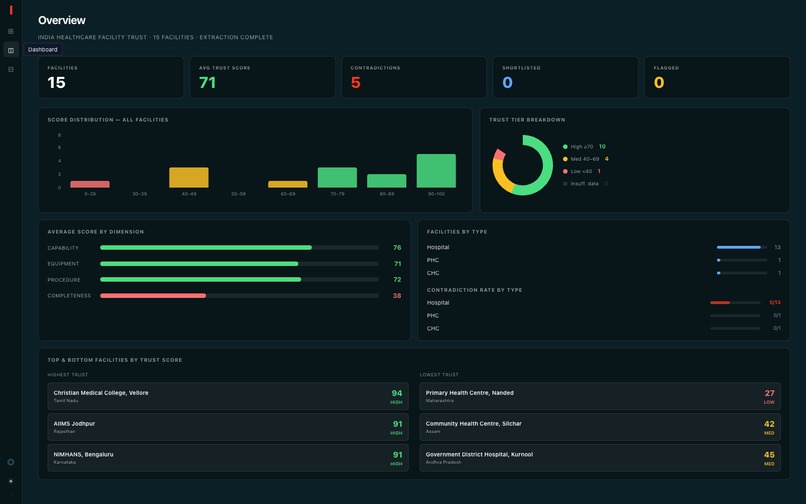Viewport: 806px width, 504px height.
Task: Open Government District Hospital, Kurnool card
Action: (600, 458)
